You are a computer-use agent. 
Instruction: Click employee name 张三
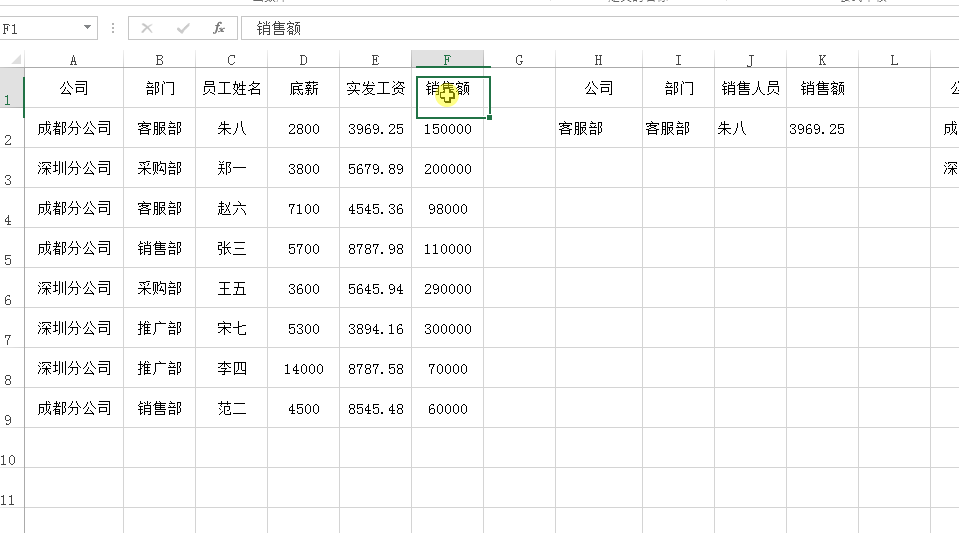pyautogui.click(x=231, y=248)
